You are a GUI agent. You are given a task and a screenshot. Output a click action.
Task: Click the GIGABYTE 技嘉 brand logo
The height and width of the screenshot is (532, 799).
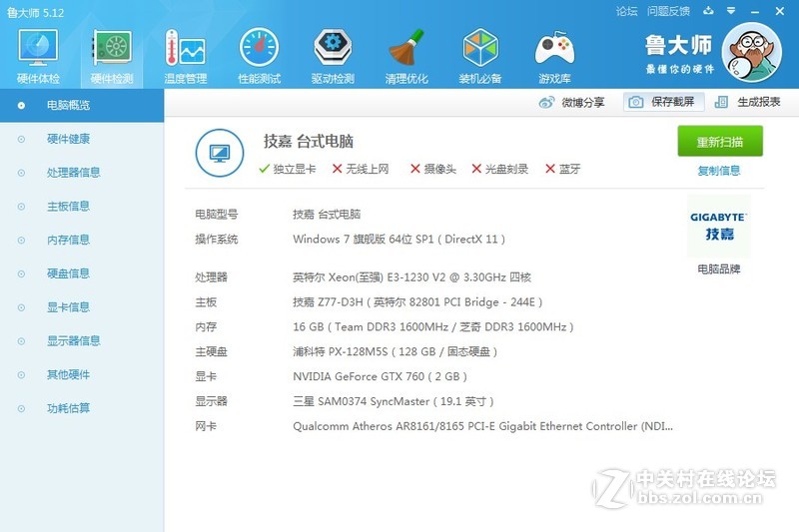click(x=718, y=226)
